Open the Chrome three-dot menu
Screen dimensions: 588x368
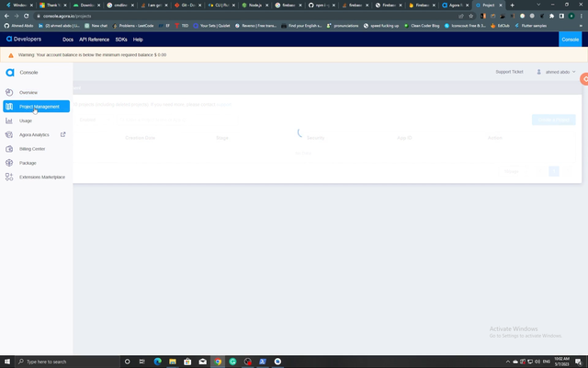pos(582,17)
